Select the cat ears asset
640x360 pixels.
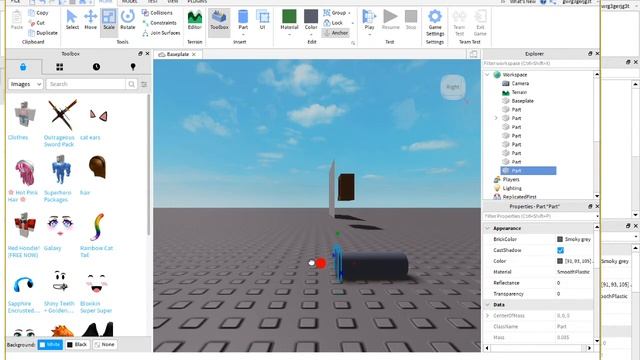98,116
